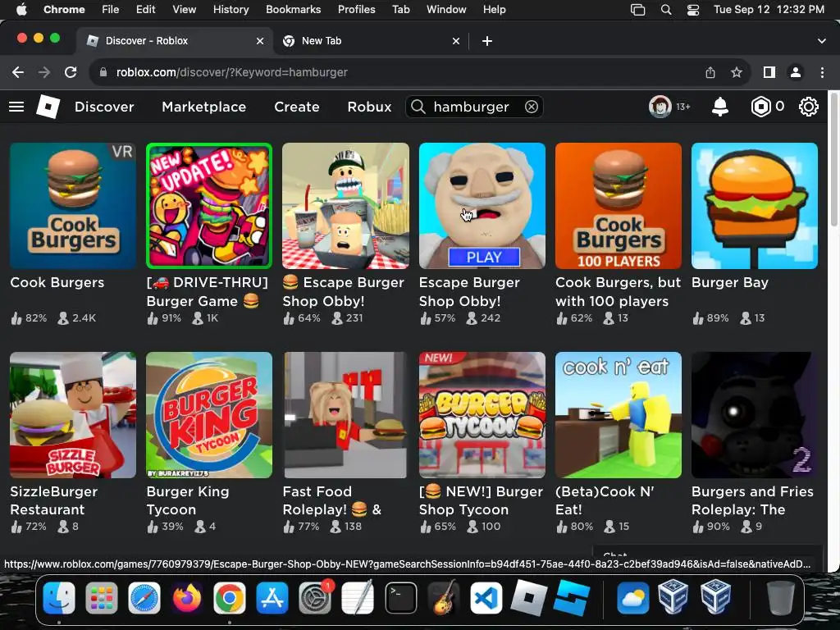Screen dimensions: 840x630
Task: Open the Robux balance icon
Action: pos(760,107)
